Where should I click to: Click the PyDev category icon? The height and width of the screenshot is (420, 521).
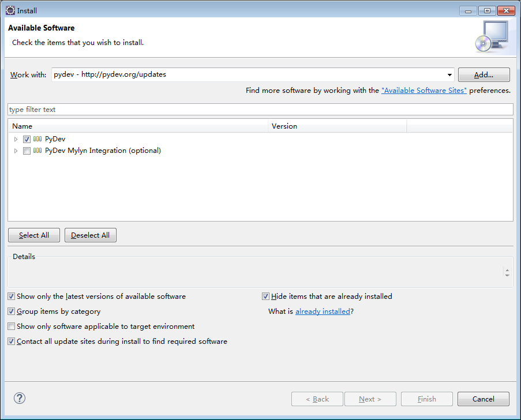(x=38, y=139)
